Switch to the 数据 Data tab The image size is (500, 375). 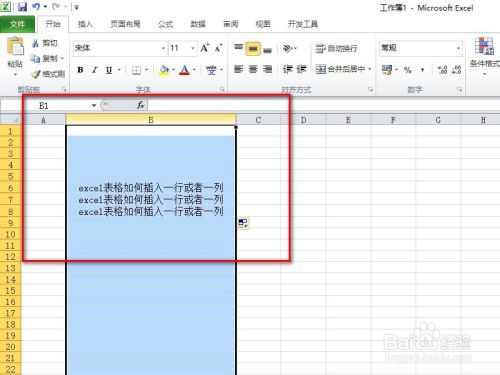pos(198,24)
